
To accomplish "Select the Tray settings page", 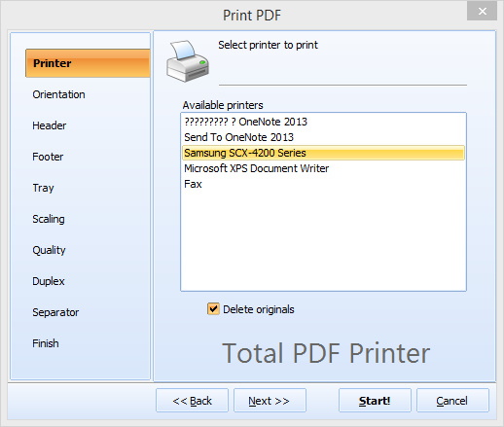I will tap(43, 188).
